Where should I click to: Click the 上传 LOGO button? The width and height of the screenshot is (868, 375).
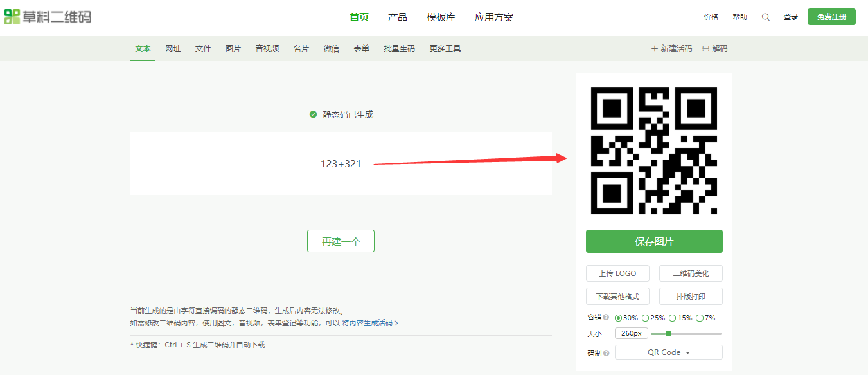pyautogui.click(x=617, y=273)
